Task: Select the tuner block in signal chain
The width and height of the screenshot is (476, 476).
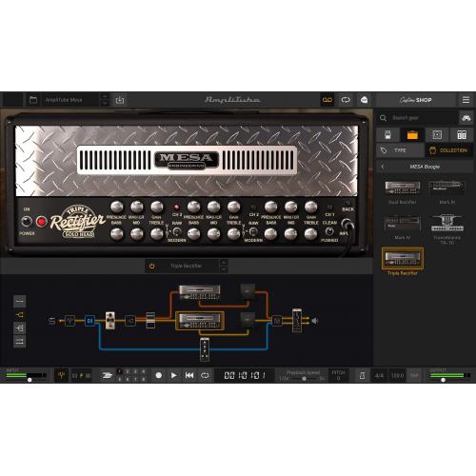Action: (69, 321)
